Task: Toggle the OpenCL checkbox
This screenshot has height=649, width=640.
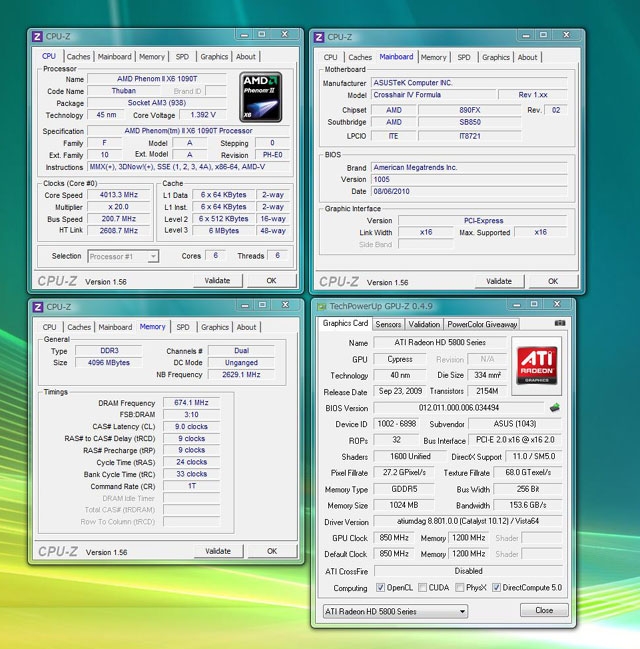Action: tap(380, 588)
